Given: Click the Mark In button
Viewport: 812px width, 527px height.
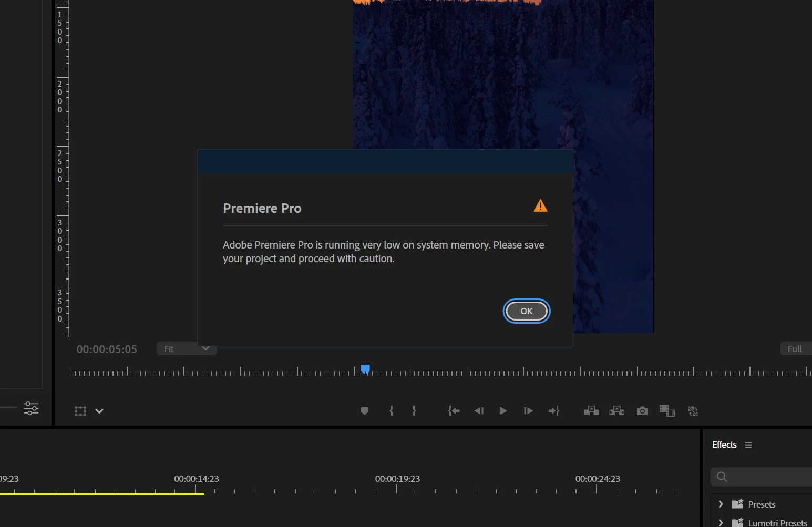Looking at the screenshot, I should pos(391,411).
